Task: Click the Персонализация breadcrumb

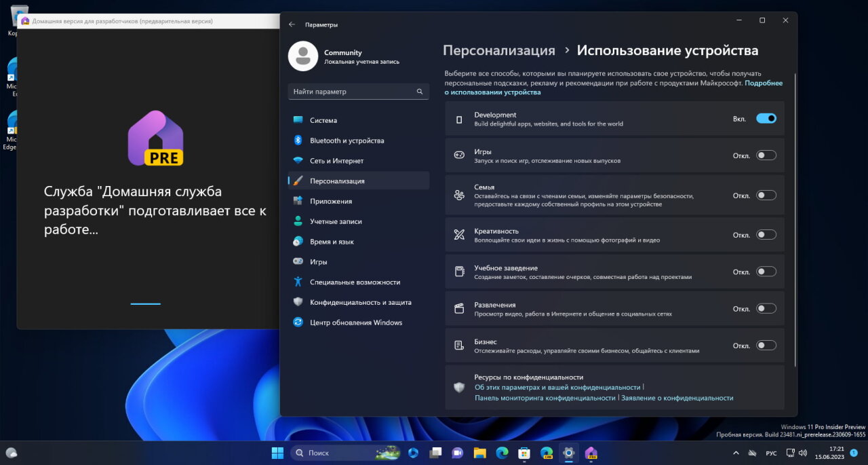Action: (x=499, y=50)
